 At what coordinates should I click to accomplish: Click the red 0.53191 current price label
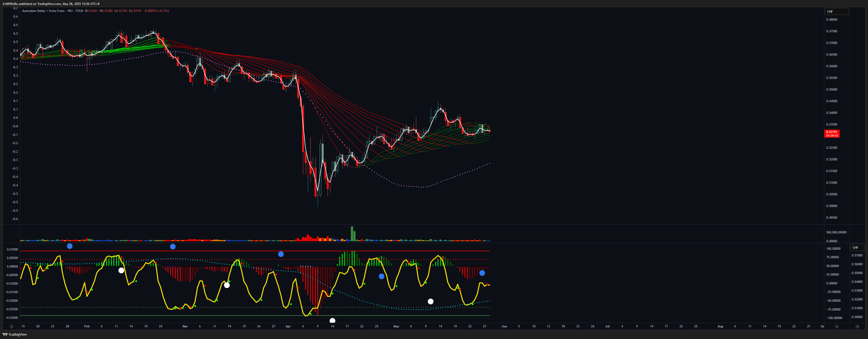[832, 132]
